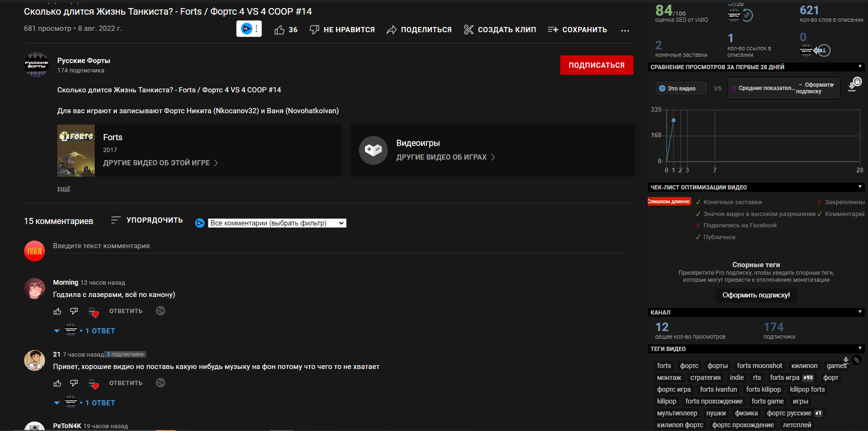Click Поделились на Facebook checklist item
This screenshot has width=868, height=431.
tap(736, 225)
